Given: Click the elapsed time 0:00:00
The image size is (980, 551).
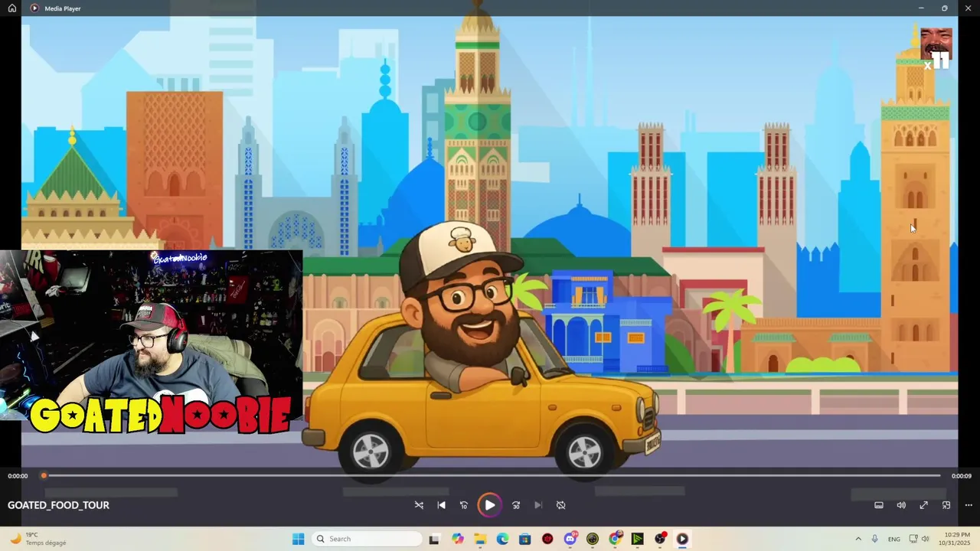Looking at the screenshot, I should click(x=18, y=476).
